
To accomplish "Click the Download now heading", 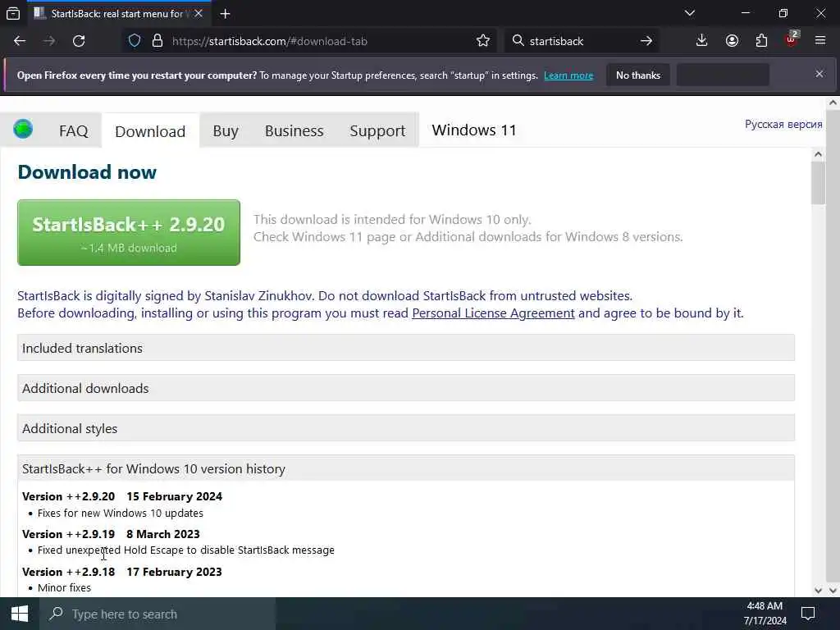I will tap(87, 172).
